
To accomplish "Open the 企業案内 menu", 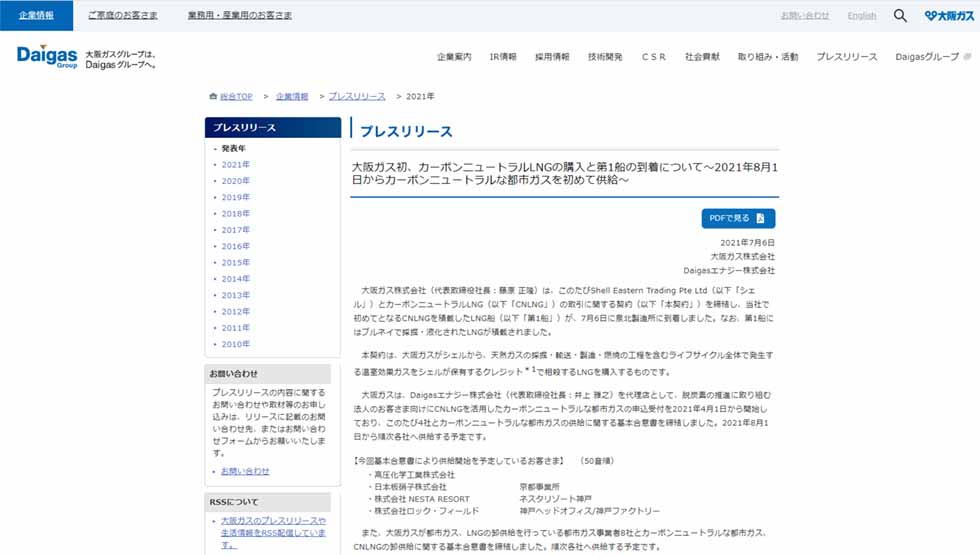I will tap(454, 57).
